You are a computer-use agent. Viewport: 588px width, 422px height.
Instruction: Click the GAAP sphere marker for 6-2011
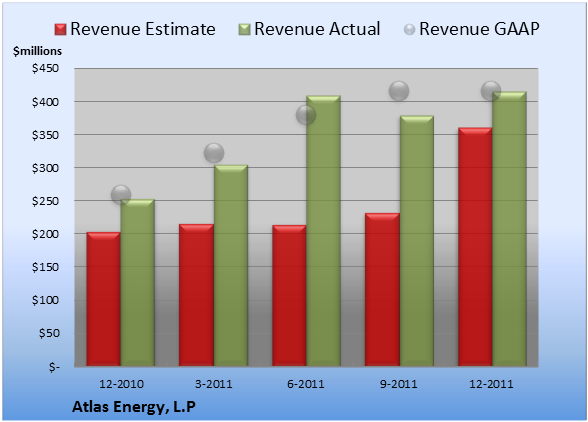[x=306, y=115]
